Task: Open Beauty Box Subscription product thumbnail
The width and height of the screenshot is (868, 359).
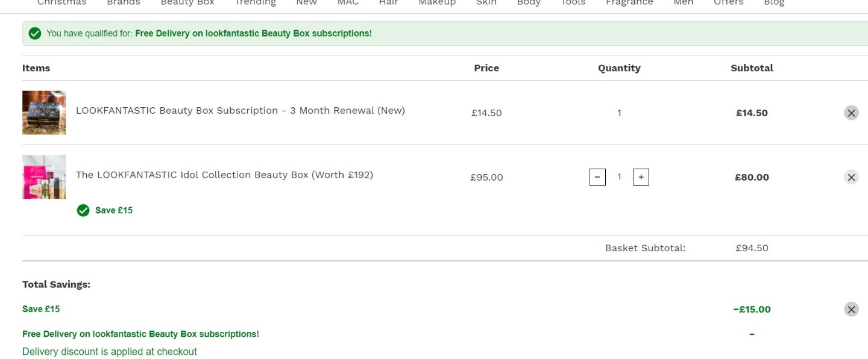Action: tap(44, 113)
